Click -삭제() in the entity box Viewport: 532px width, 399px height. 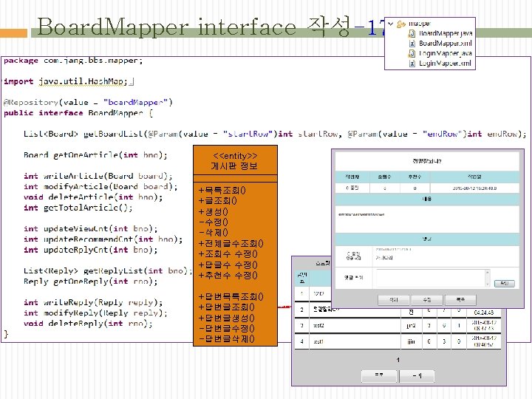click(x=213, y=233)
